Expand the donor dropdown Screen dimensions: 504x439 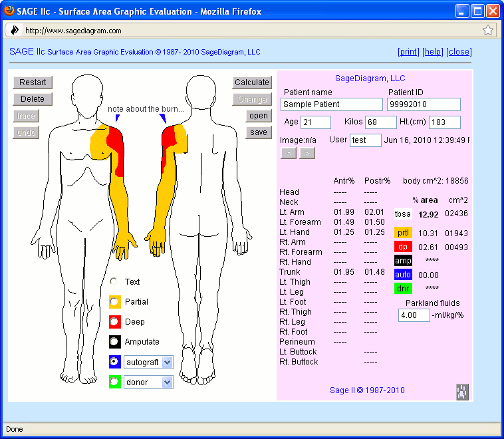(167, 382)
